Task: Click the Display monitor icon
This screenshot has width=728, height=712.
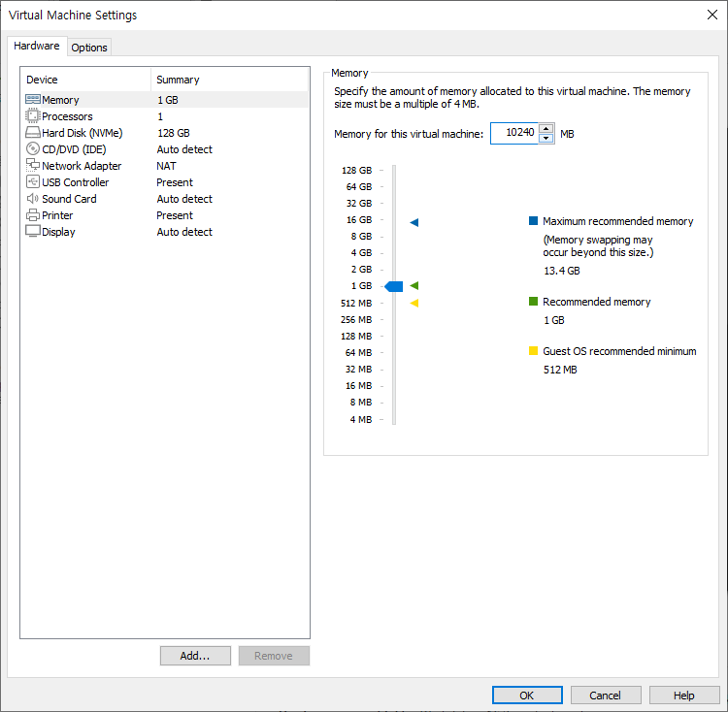Action: (32, 231)
